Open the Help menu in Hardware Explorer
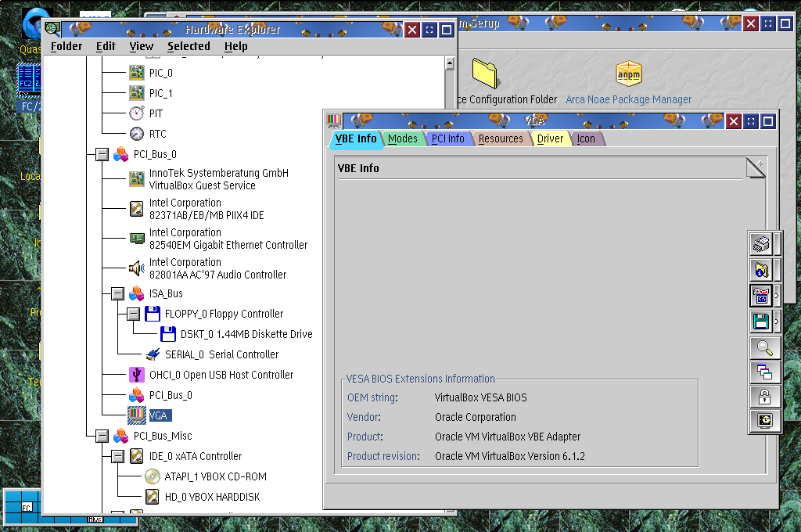 point(236,46)
